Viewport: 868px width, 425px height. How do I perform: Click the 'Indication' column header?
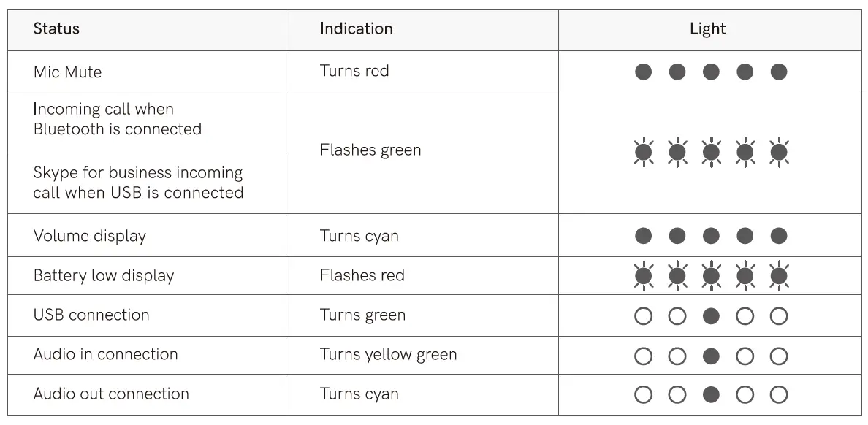(x=356, y=29)
